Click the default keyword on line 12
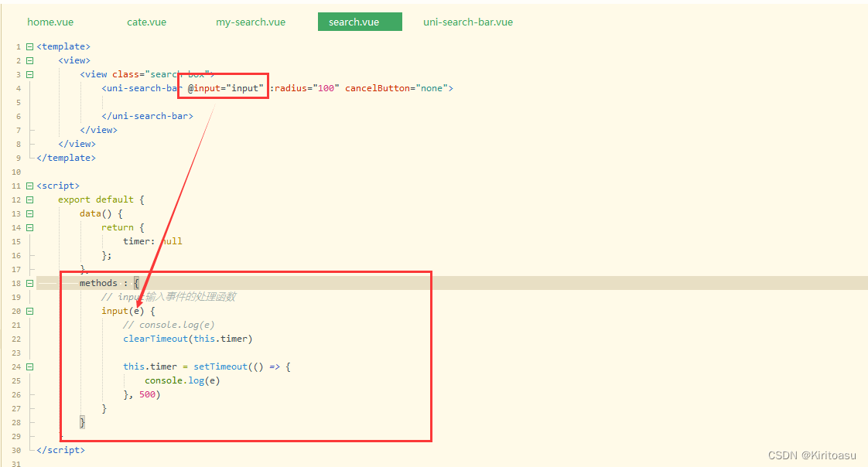This screenshot has width=868, height=467. (114, 199)
